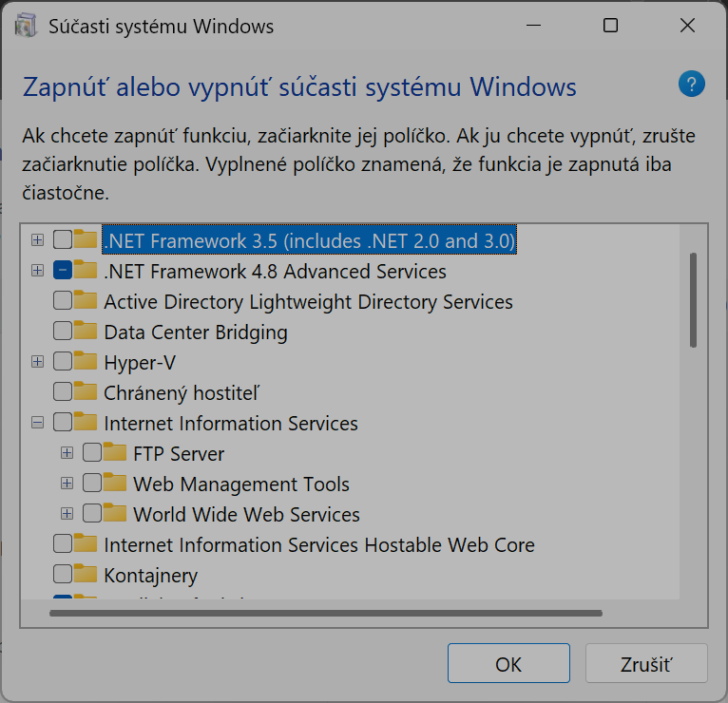
Task: Enable the .NET Framework 3.5 checkbox
Action: [63, 240]
